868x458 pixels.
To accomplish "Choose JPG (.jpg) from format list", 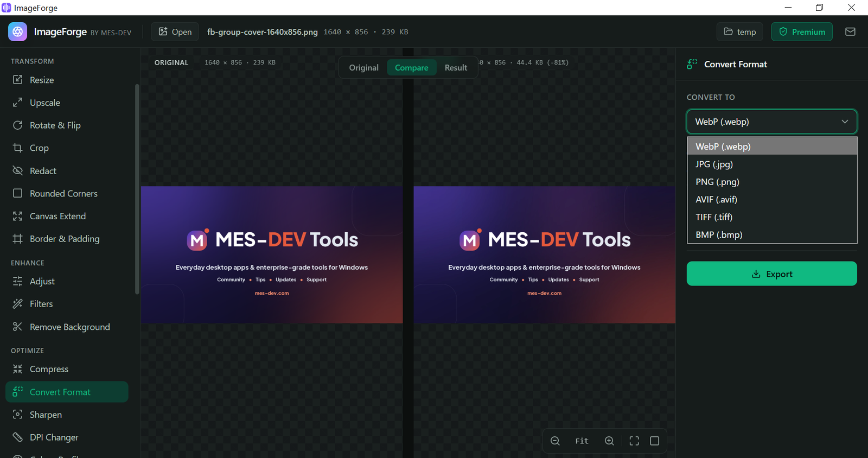I will click(772, 164).
